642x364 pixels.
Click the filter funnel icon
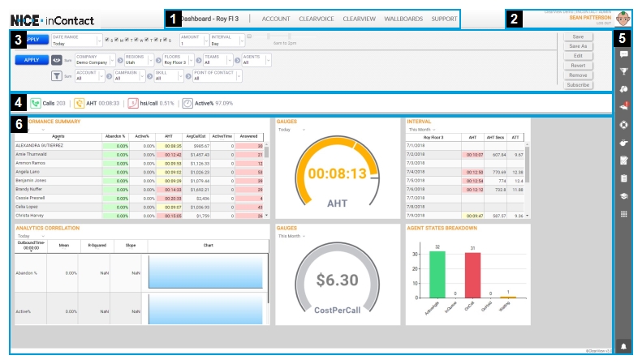[57, 76]
